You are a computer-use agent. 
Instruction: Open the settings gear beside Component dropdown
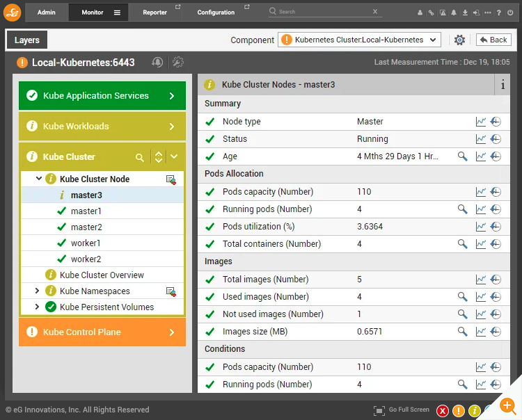pyautogui.click(x=460, y=40)
